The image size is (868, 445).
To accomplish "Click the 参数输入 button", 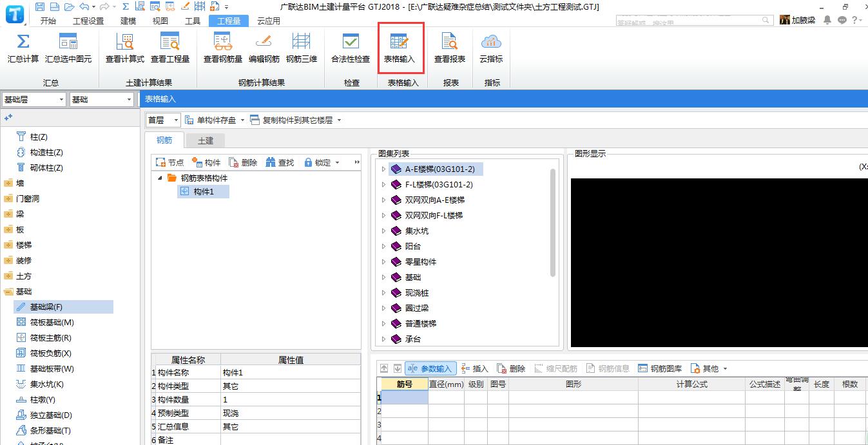I will pos(430,368).
